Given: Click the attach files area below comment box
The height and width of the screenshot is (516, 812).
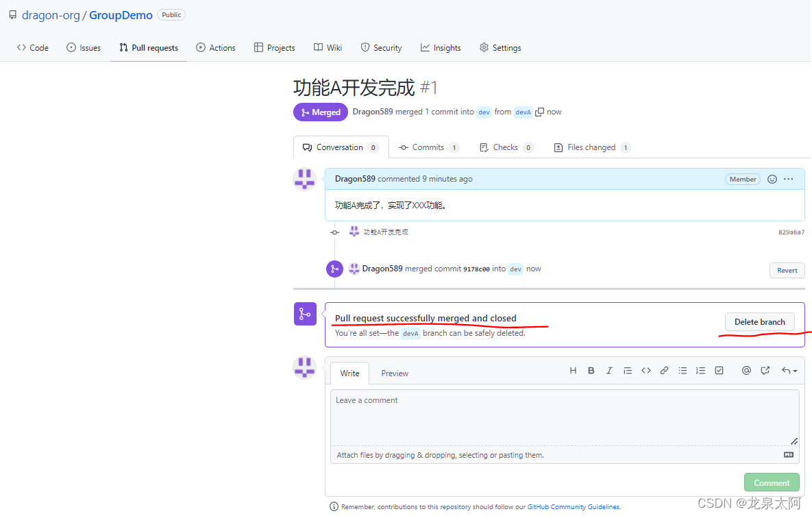Looking at the screenshot, I should point(565,454).
